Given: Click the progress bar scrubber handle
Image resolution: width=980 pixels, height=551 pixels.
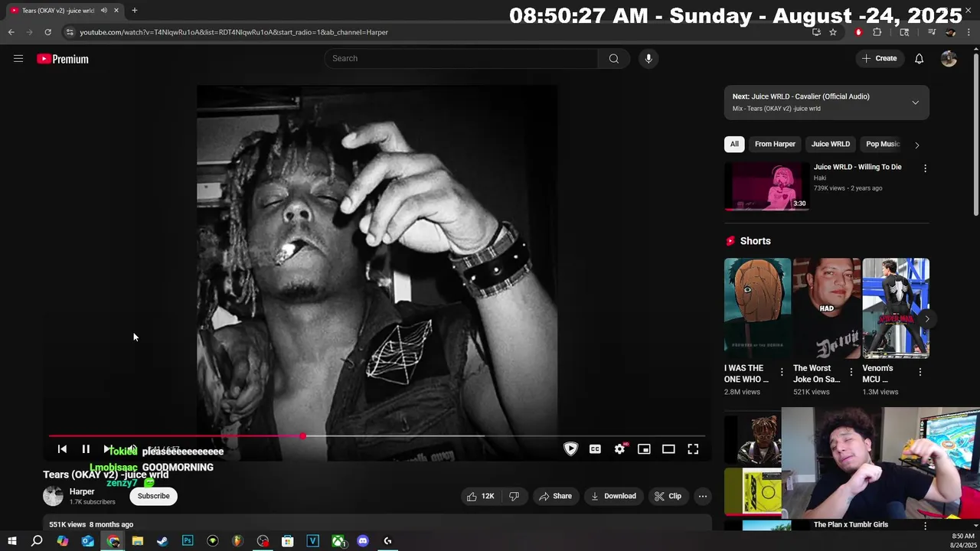Looking at the screenshot, I should (x=303, y=436).
